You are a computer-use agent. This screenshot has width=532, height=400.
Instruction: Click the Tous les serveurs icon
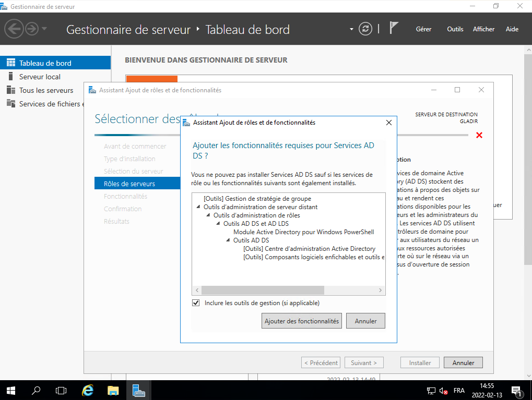click(x=11, y=90)
